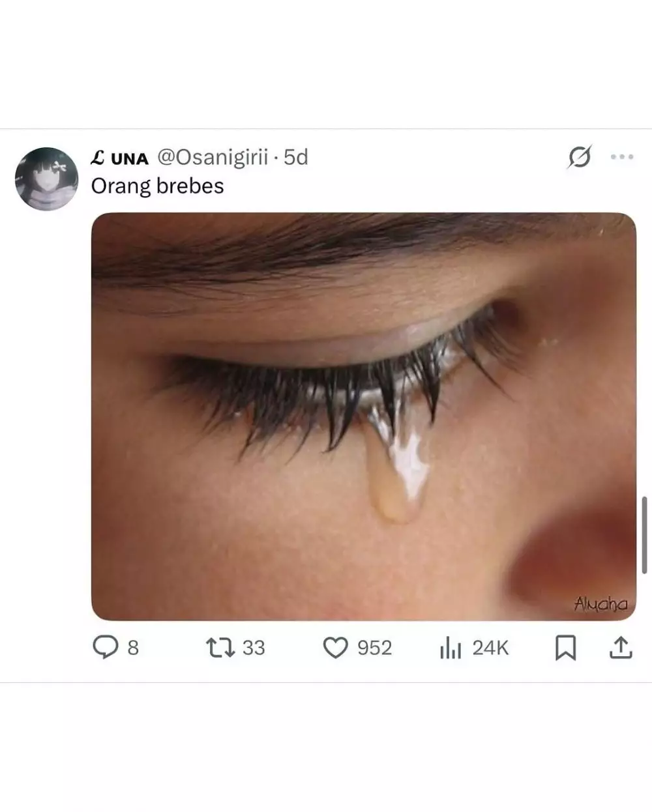Click the like count 952
Viewport: 652px width, 812px height.
374,648
